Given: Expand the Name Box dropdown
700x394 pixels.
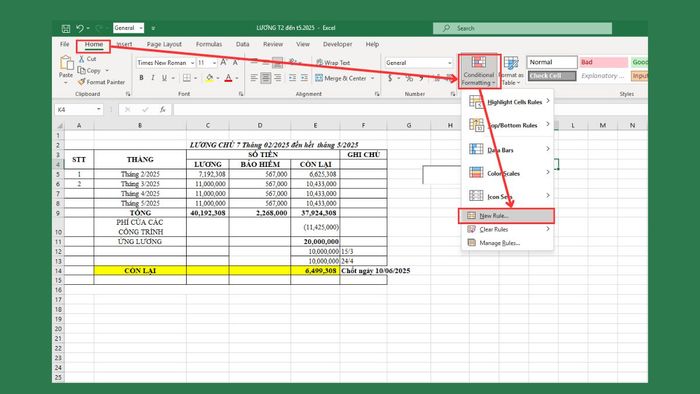Looking at the screenshot, I should pos(99,109).
